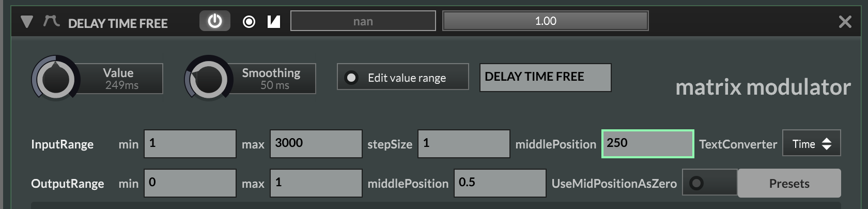
Task: Click the Value knob
Action: (x=55, y=79)
